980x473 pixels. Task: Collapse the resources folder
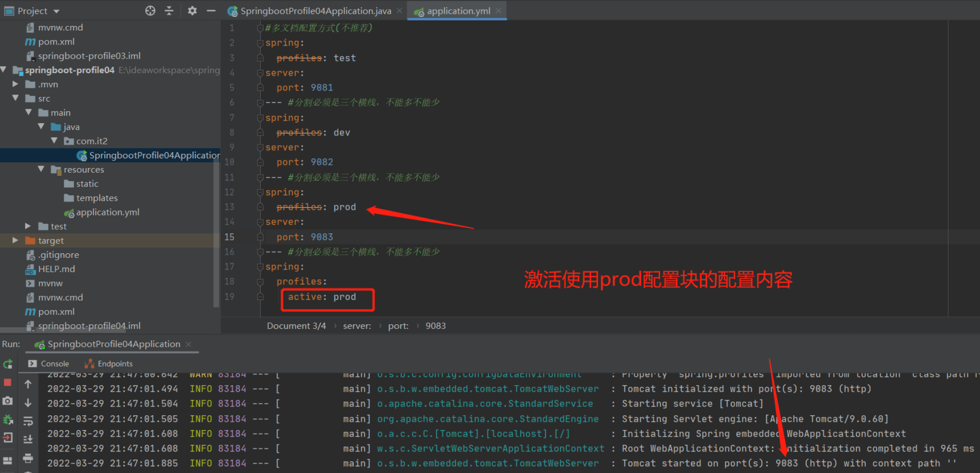pyautogui.click(x=41, y=169)
